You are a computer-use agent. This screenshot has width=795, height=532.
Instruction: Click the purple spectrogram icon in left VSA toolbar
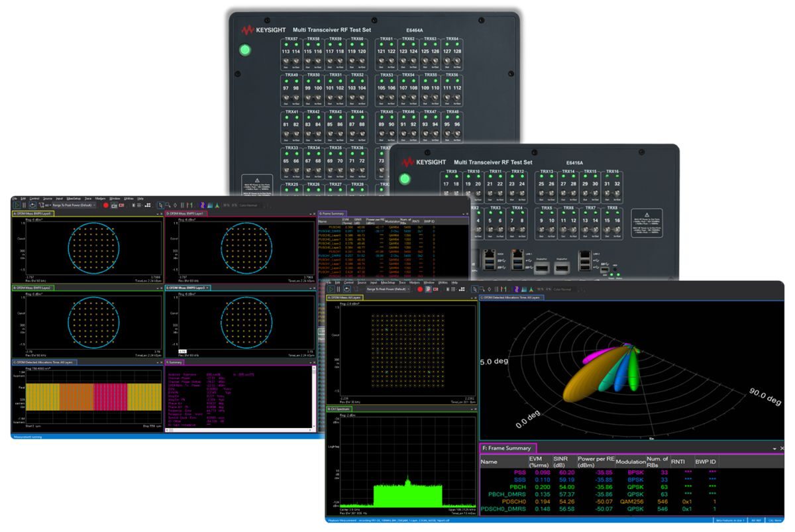(203, 205)
